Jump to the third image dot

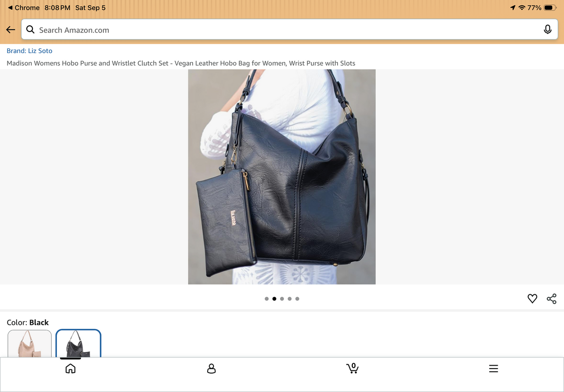pyautogui.click(x=282, y=298)
